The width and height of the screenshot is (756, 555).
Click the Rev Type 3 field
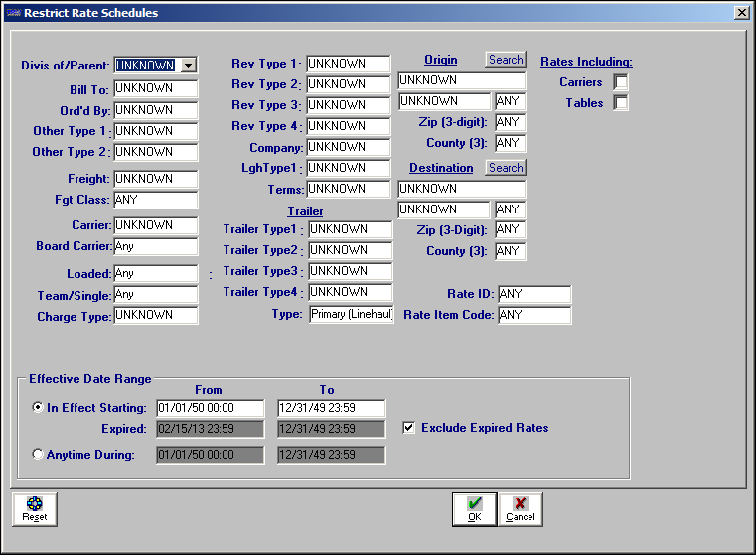click(349, 105)
